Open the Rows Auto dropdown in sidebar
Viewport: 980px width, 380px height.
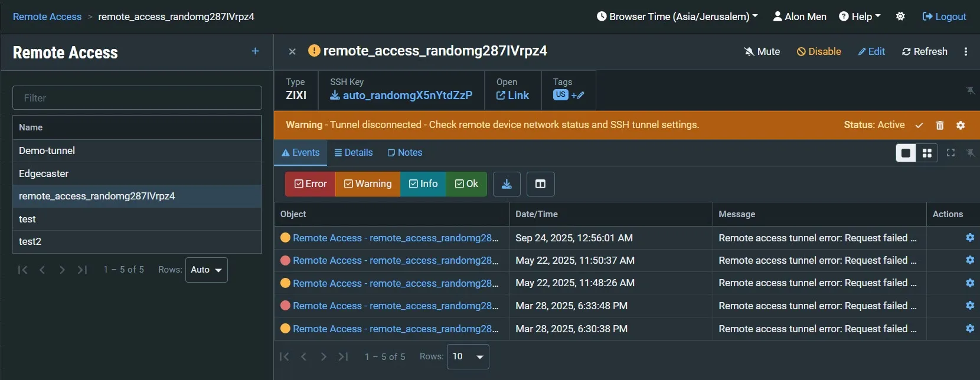[207, 270]
